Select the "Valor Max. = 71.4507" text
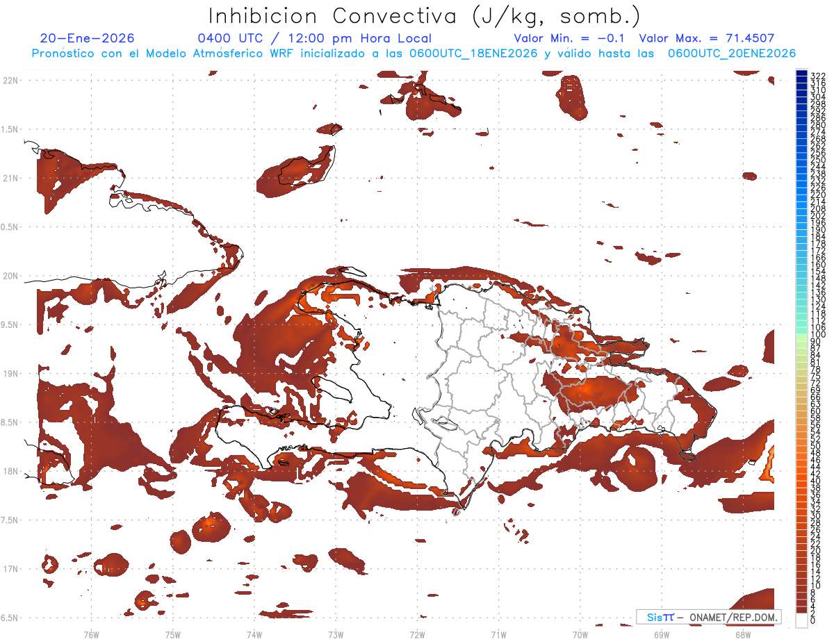Screen dimensions: 834x644 click(707, 39)
